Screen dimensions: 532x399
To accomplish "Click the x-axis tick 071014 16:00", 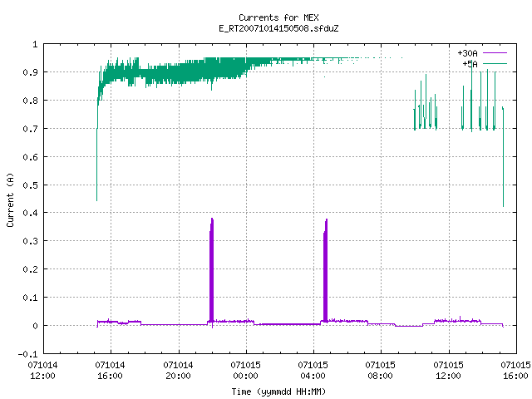I will pos(110,370).
